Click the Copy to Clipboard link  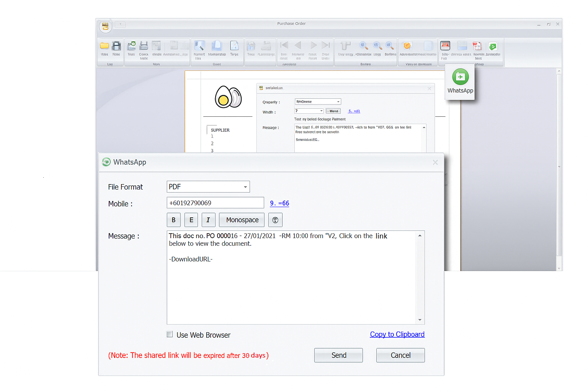coord(397,334)
